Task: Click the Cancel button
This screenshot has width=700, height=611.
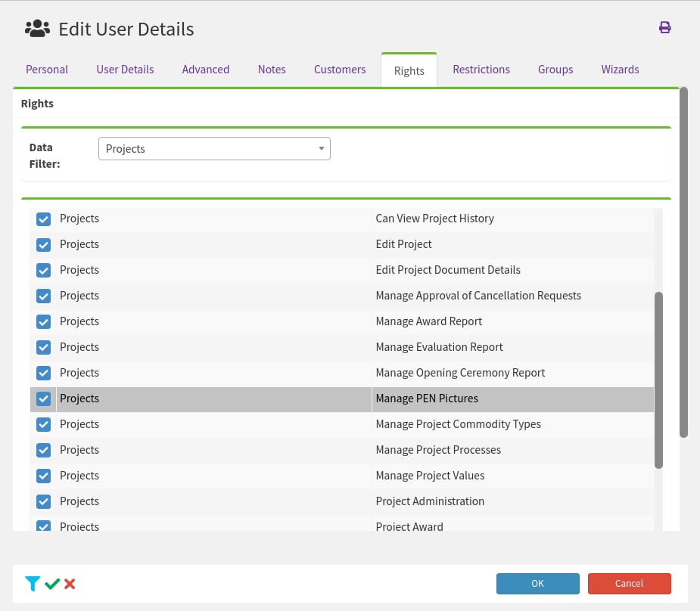Action: tap(629, 583)
